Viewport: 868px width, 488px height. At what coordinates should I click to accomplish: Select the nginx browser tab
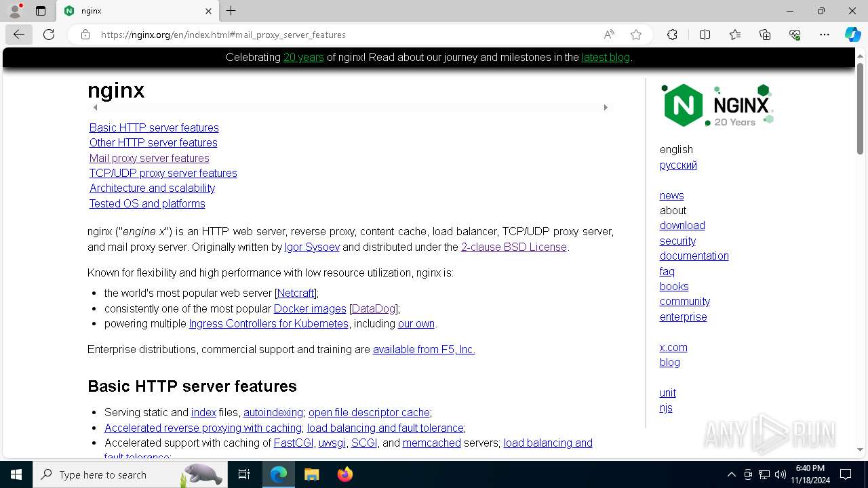click(138, 11)
